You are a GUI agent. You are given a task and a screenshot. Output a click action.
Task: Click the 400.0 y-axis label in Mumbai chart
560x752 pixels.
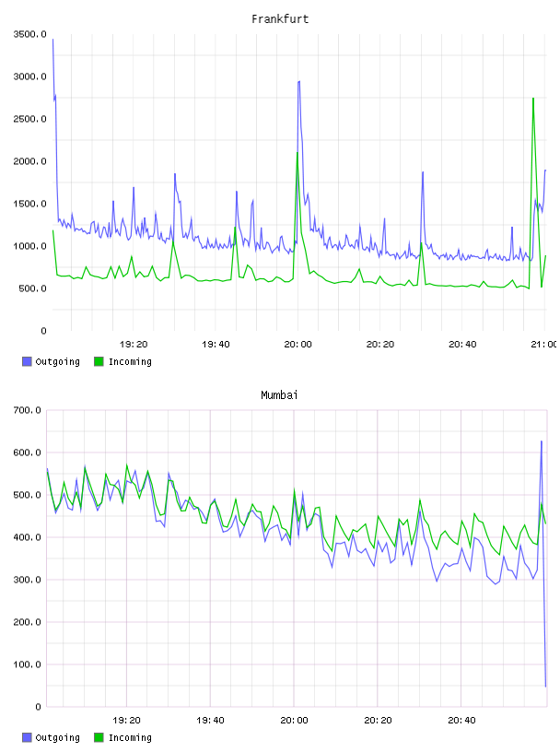(x=28, y=537)
